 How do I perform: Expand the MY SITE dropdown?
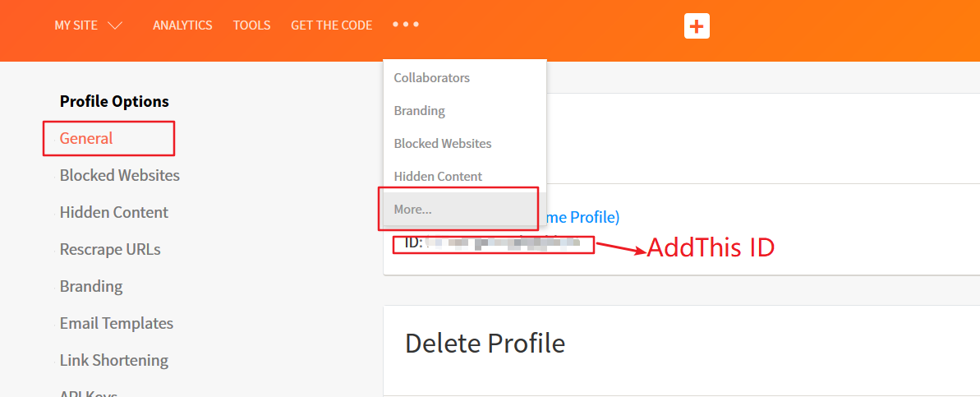[x=89, y=25]
